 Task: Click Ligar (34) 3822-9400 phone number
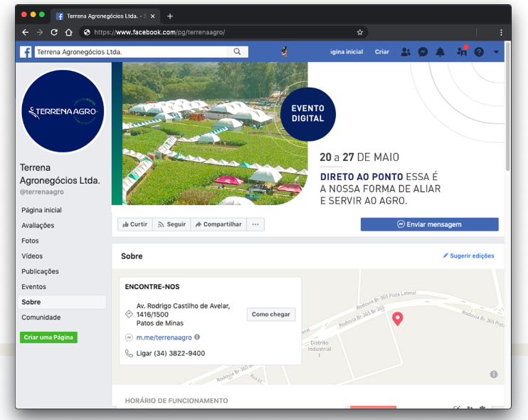point(170,353)
